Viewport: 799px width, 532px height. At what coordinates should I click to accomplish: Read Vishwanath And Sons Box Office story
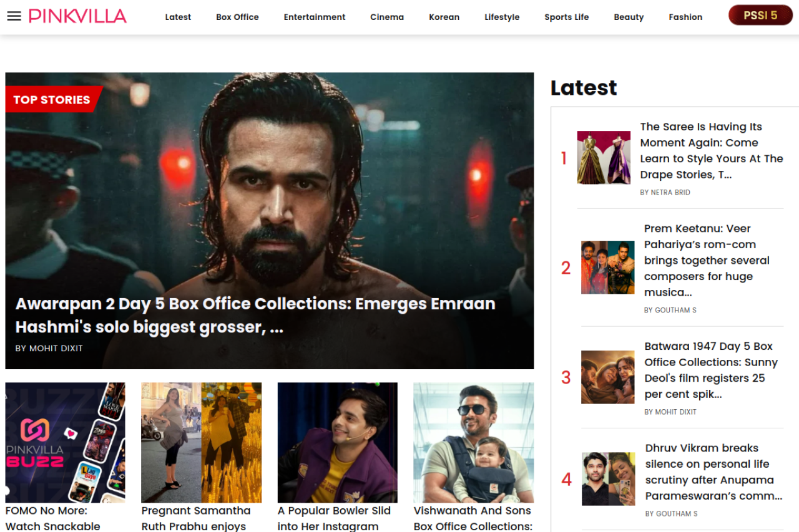click(473, 518)
